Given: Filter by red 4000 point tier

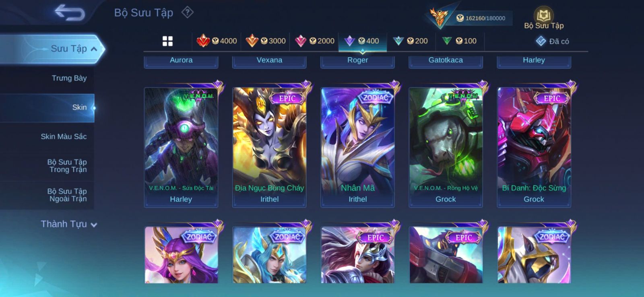Looking at the screenshot, I should click(217, 41).
